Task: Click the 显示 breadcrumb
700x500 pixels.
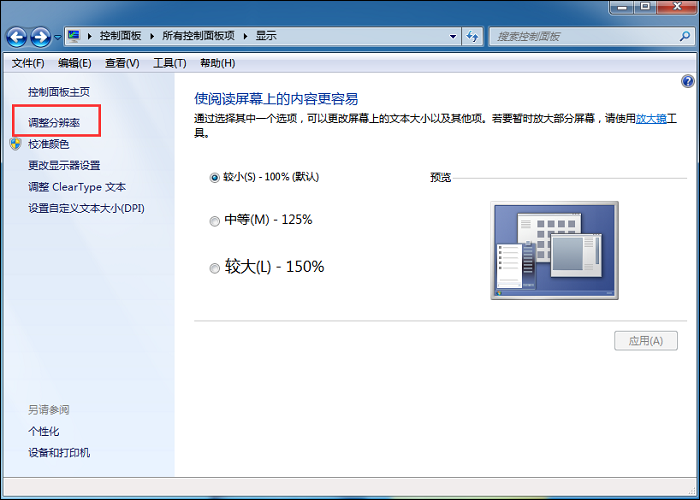Action: tap(266, 36)
